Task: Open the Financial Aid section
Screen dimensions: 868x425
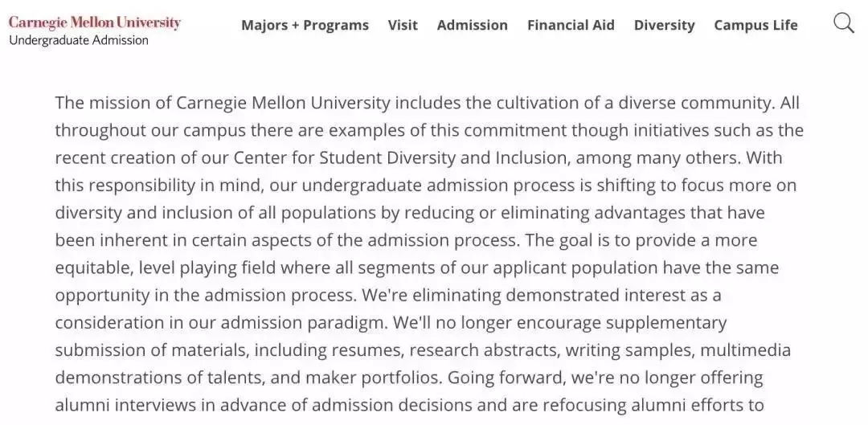Action: pos(571,26)
